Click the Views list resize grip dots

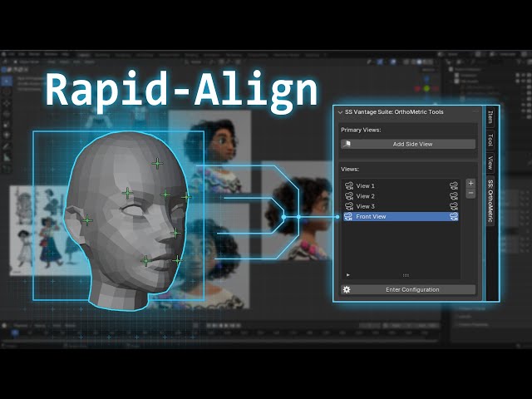tap(406, 275)
